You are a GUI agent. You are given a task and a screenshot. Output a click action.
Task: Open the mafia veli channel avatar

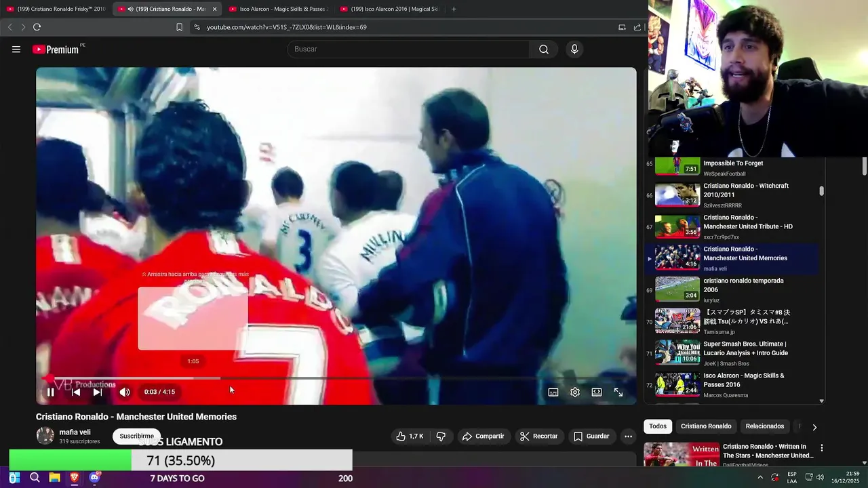click(x=45, y=436)
